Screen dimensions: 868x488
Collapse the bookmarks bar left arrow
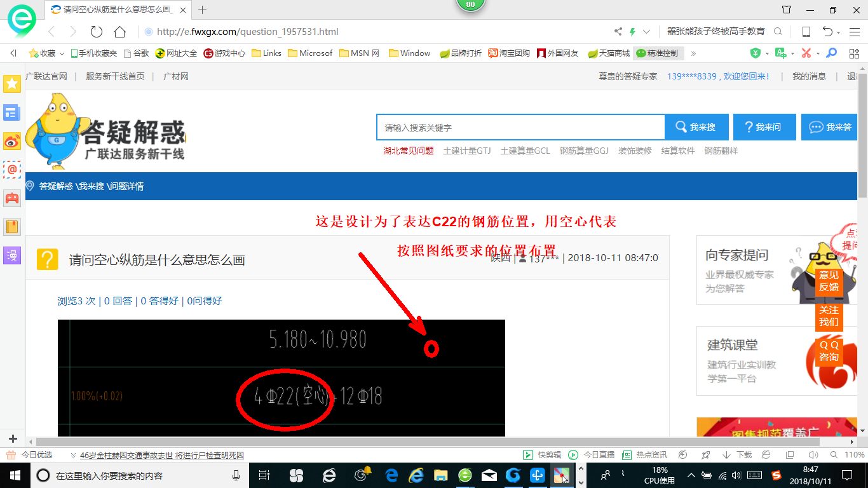[13, 53]
